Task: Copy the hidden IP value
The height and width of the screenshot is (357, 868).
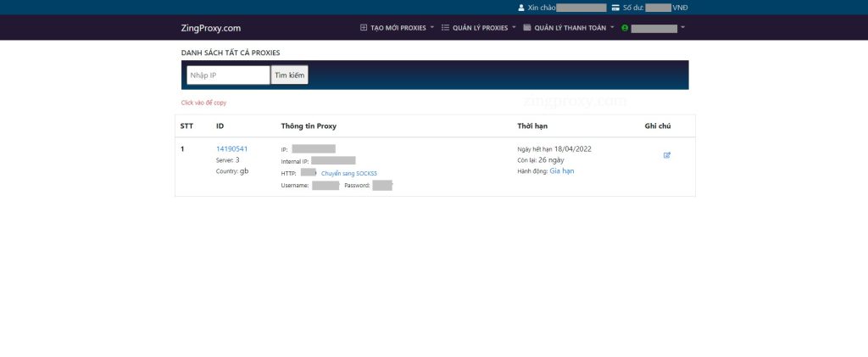Action: click(x=314, y=149)
